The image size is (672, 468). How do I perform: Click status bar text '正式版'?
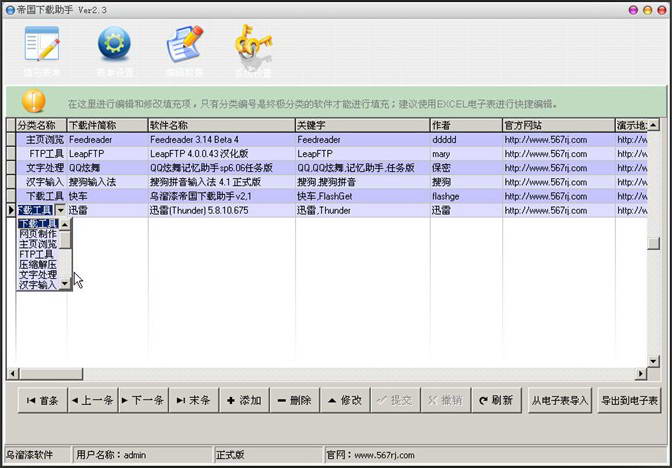coord(230,455)
